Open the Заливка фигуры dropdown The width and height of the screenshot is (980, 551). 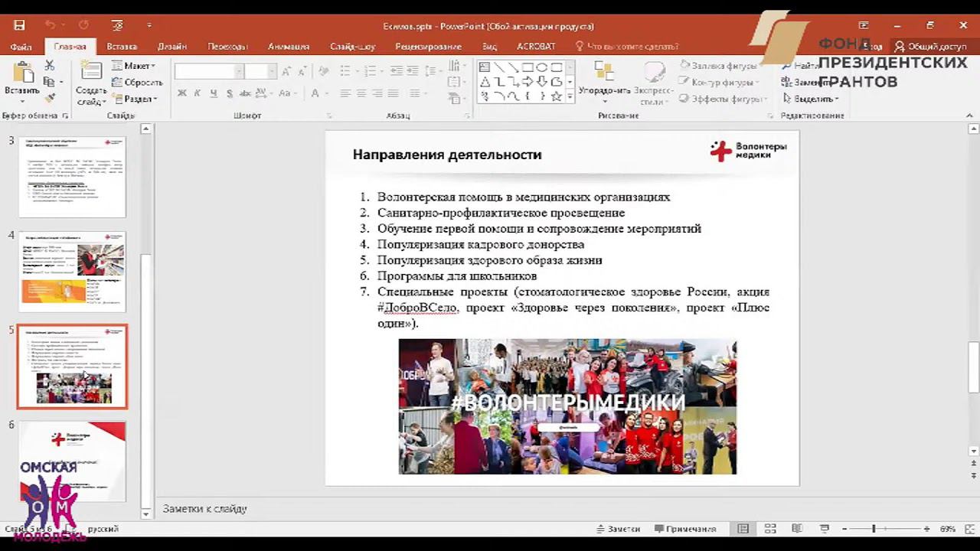pos(719,66)
